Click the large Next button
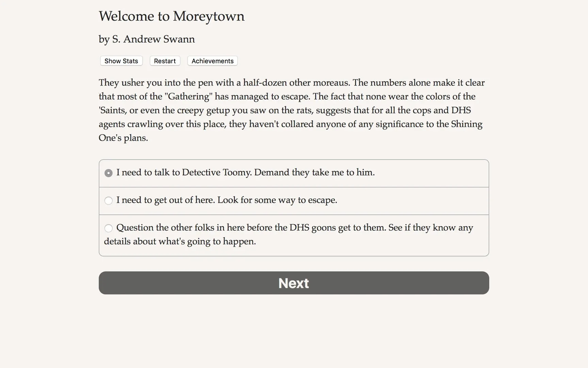The width and height of the screenshot is (588, 368). tap(294, 283)
